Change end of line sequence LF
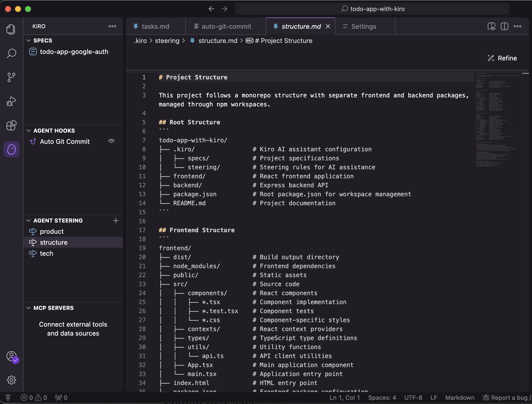 point(434,398)
